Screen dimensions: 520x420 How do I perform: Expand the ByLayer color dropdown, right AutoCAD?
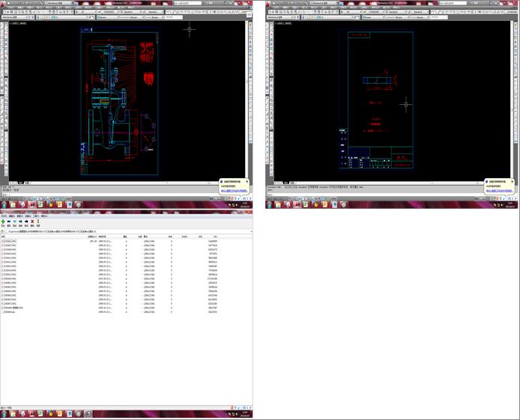click(x=382, y=17)
